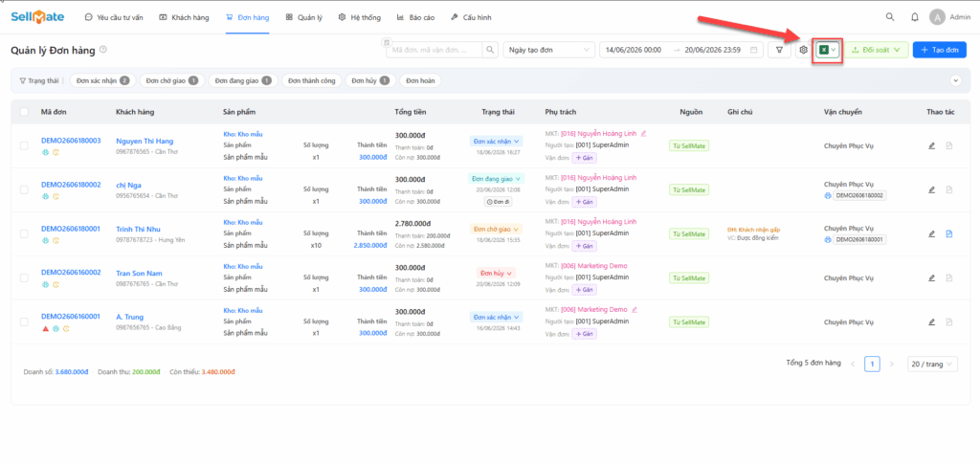Click the help icon next to Quản lý Đơn hàng

point(103,50)
